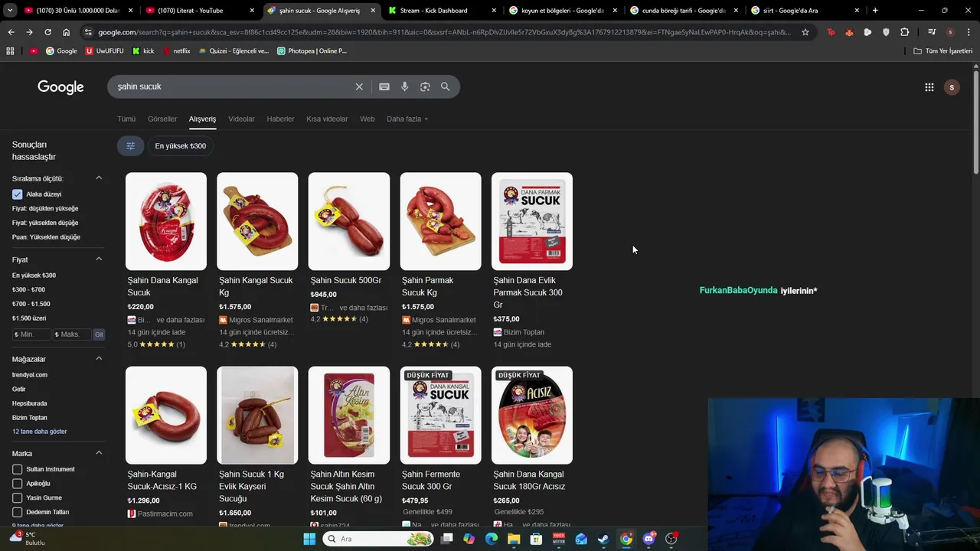This screenshot has height=551, width=980.
Task: Reload the current page
Action: pyautogui.click(x=47, y=32)
